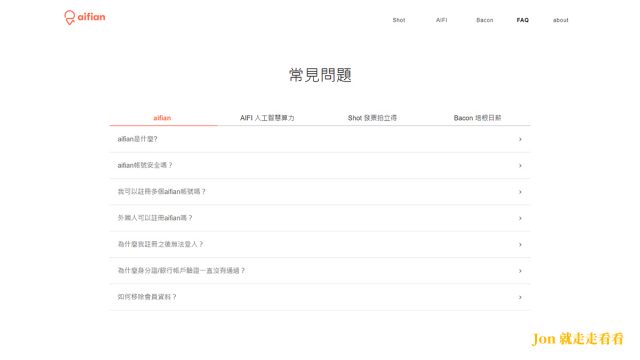Go to the about page link

click(x=560, y=20)
